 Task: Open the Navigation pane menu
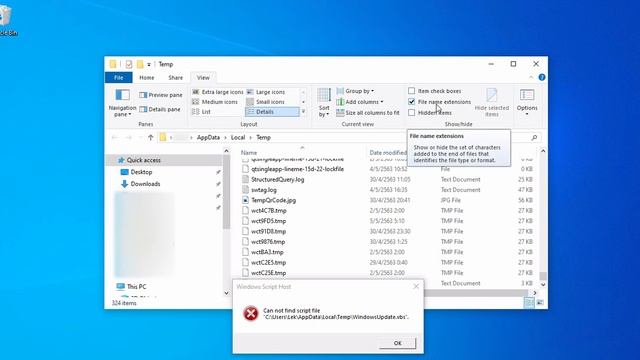click(122, 103)
